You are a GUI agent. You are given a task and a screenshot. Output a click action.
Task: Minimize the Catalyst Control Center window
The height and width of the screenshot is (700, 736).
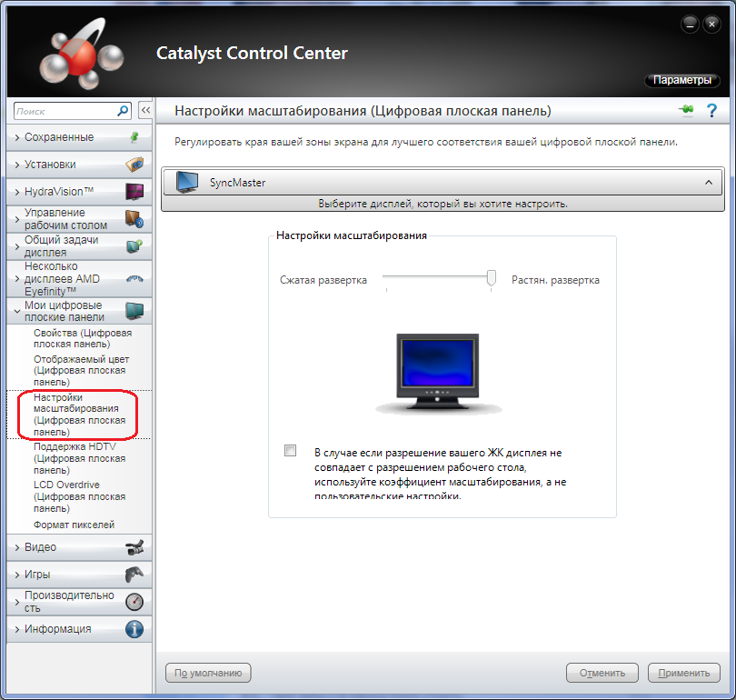tap(690, 24)
